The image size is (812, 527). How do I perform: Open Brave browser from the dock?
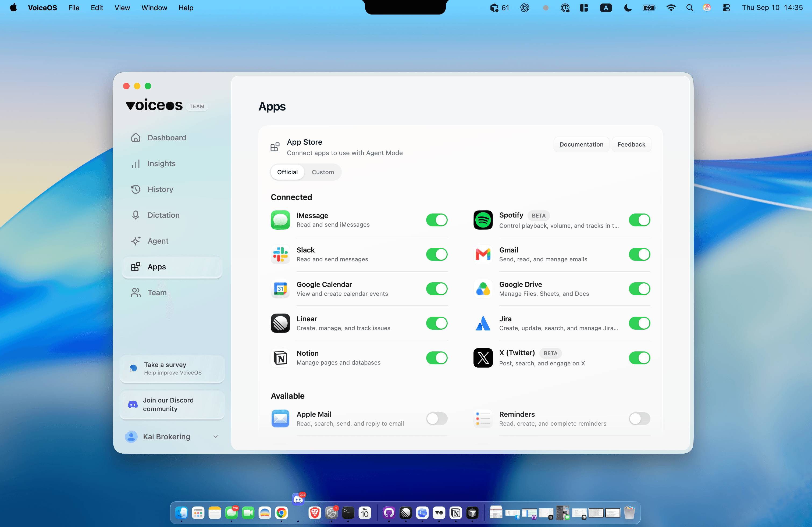coord(315,513)
